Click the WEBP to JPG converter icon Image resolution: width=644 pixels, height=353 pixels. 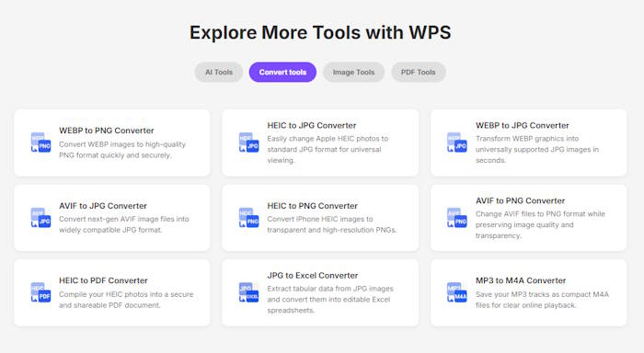(x=457, y=142)
